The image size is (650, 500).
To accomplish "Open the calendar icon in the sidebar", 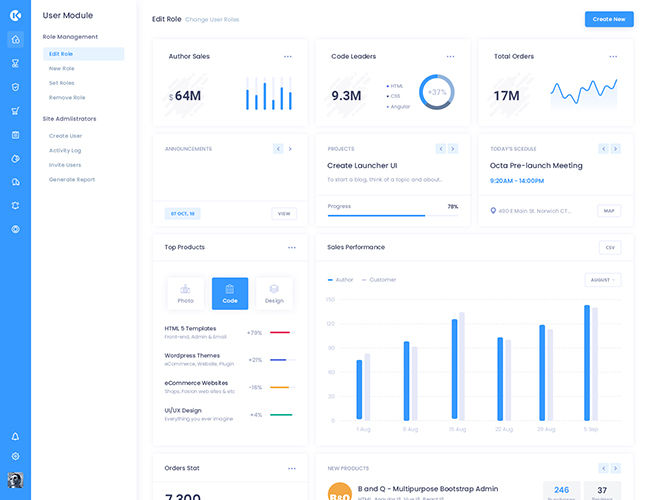I will (15, 134).
